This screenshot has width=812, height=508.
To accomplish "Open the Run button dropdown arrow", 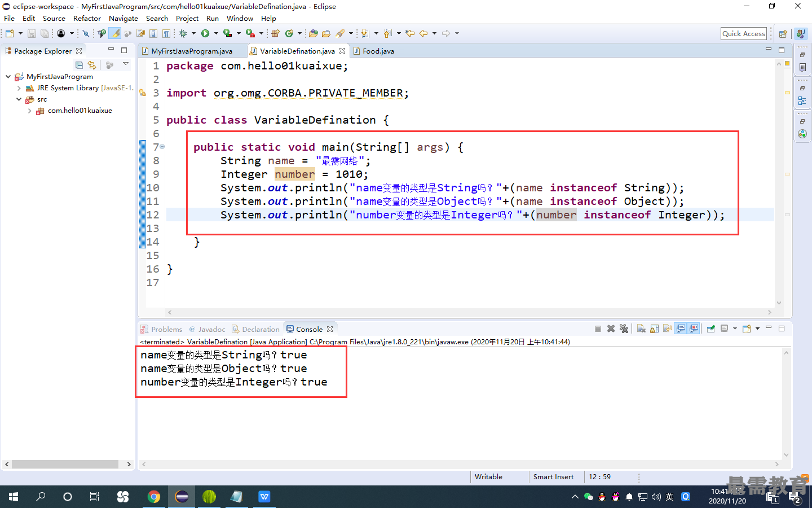I will click(x=216, y=33).
